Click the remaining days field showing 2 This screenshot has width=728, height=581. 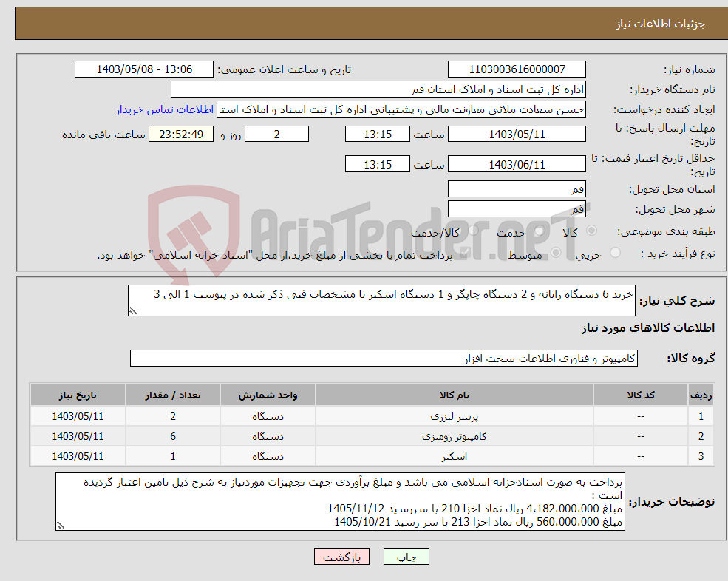[x=276, y=135]
